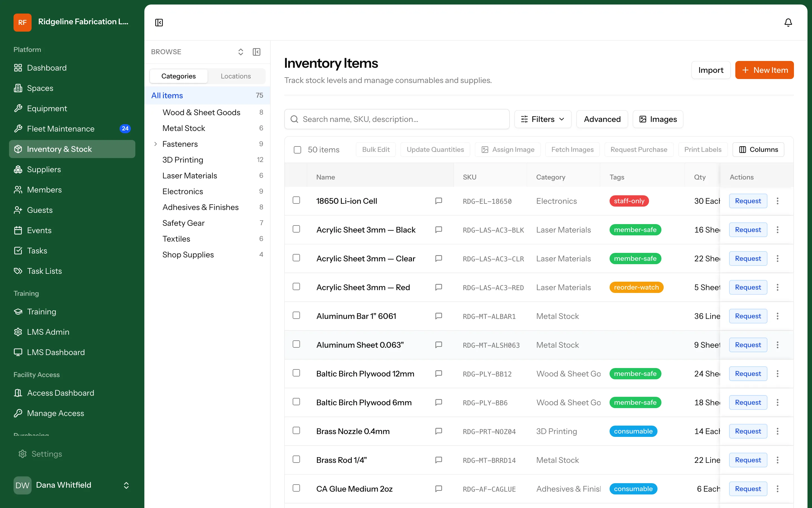Open notes icon for Acrylic Sheet 3mm — Red

point(438,287)
